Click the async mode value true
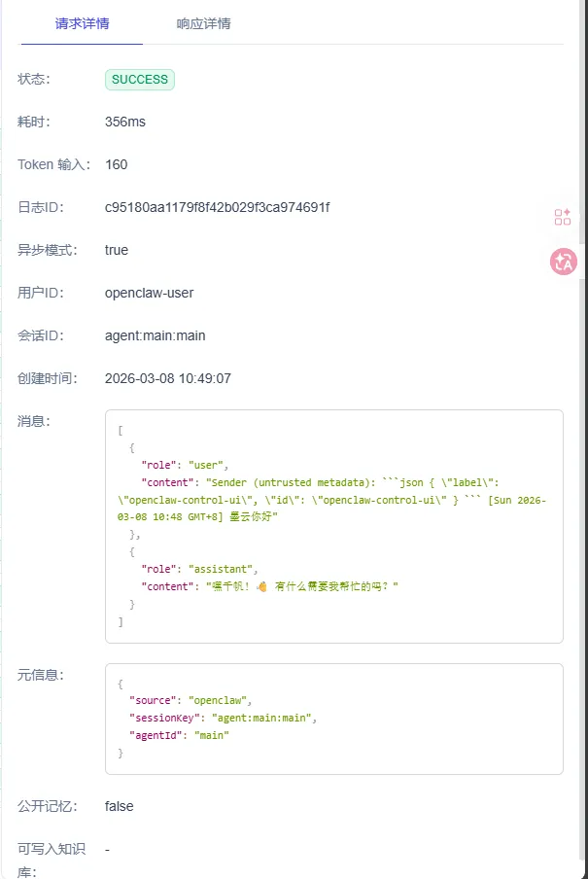Viewport: 588px width, 879px height. coord(117,250)
